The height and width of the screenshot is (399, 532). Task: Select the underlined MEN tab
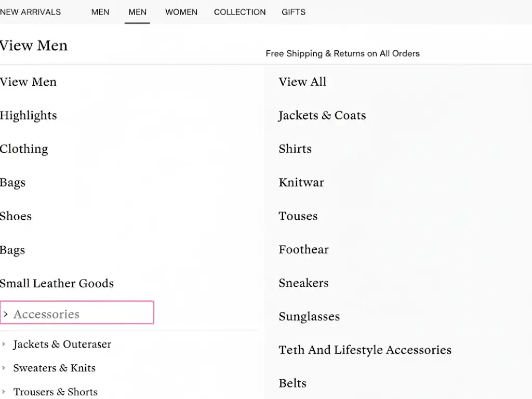point(137,12)
